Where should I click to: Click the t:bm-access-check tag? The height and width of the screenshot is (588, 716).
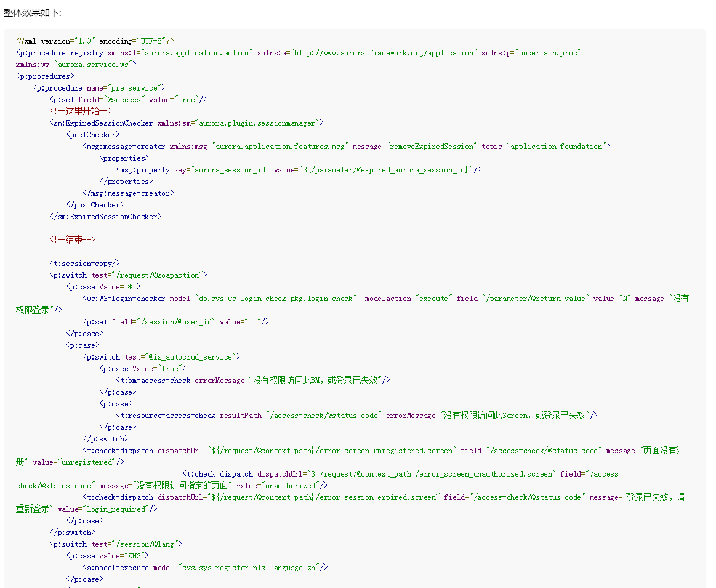154,381
